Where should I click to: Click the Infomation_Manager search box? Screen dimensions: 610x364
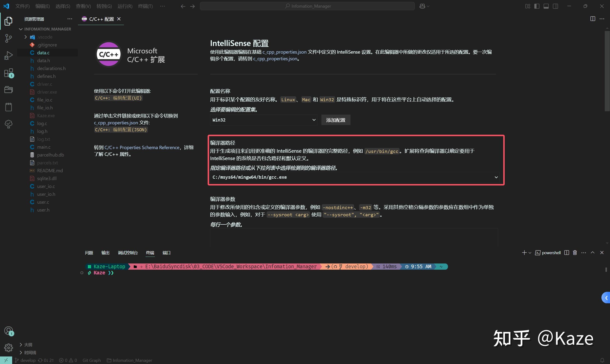point(307,6)
